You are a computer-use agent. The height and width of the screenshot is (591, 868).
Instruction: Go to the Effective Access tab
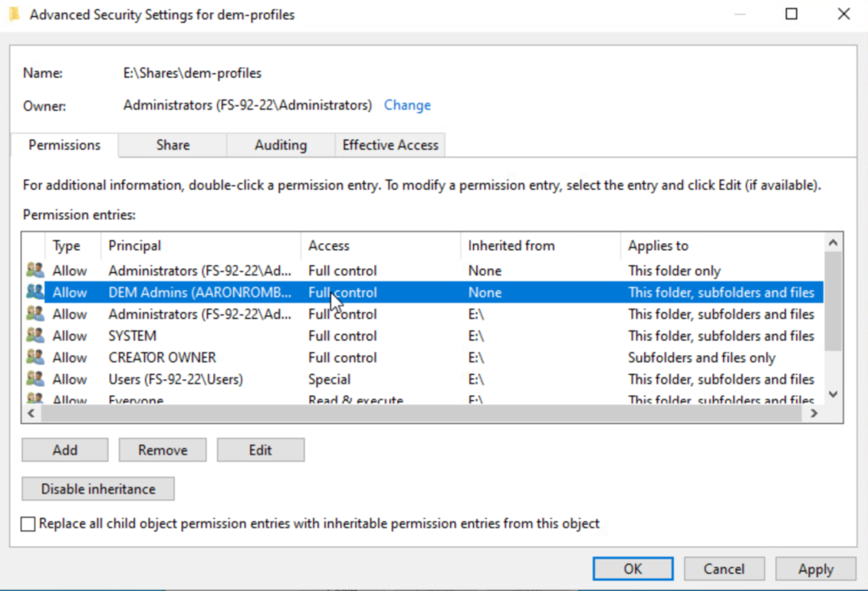coord(390,145)
